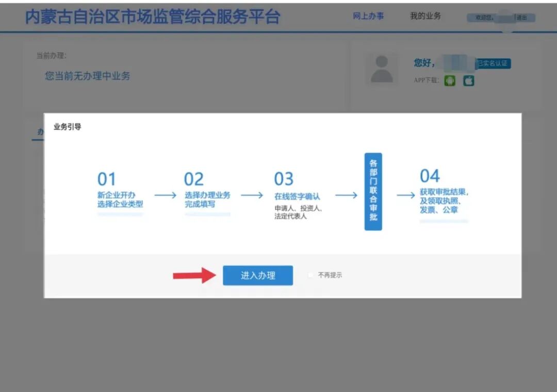557x392 pixels.
Task: Click the Apple iOS APP download icon
Action: pos(467,81)
